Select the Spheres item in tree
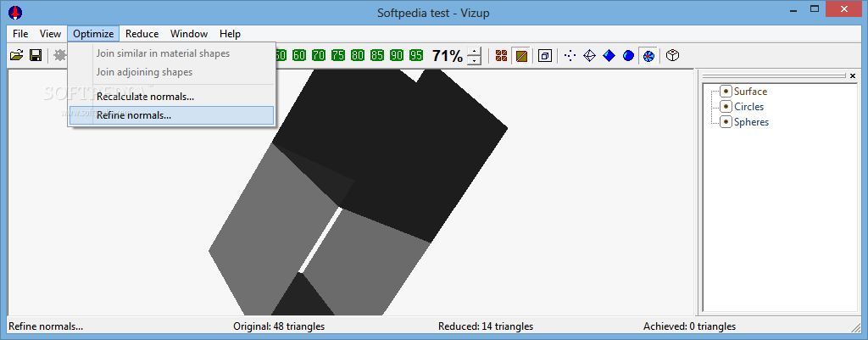This screenshot has width=868, height=340. 751,122
